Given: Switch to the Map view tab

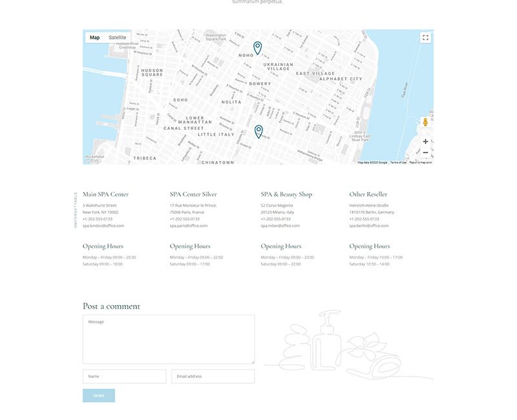Looking at the screenshot, I should pos(95,37).
